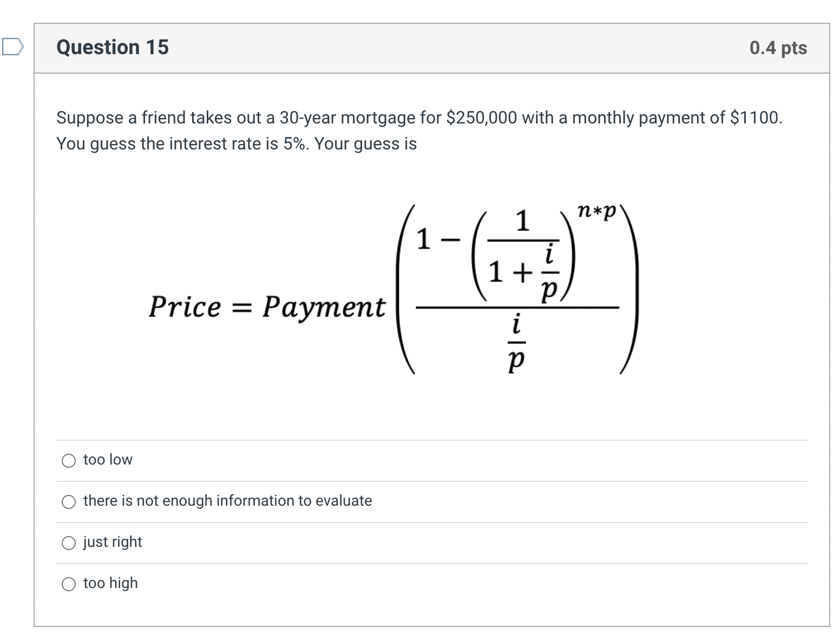Click the n*p exponent in the formula
The image size is (840, 640).
click(x=597, y=210)
